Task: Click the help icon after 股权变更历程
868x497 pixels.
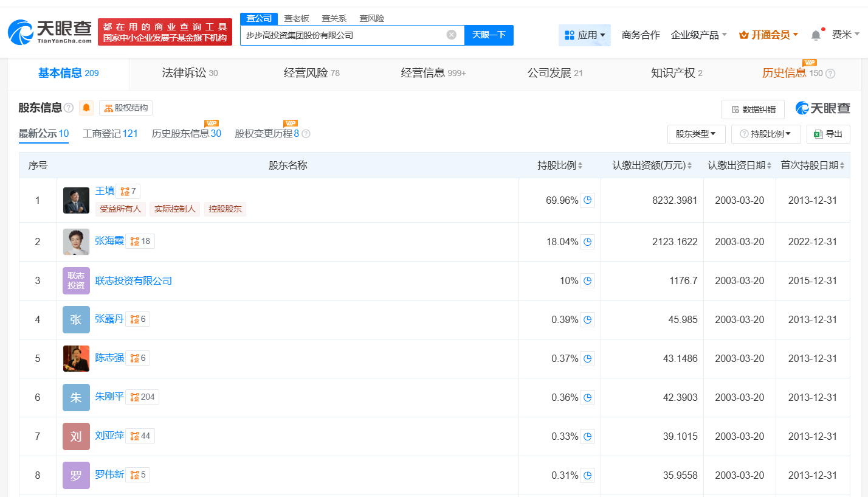Action: tap(306, 134)
